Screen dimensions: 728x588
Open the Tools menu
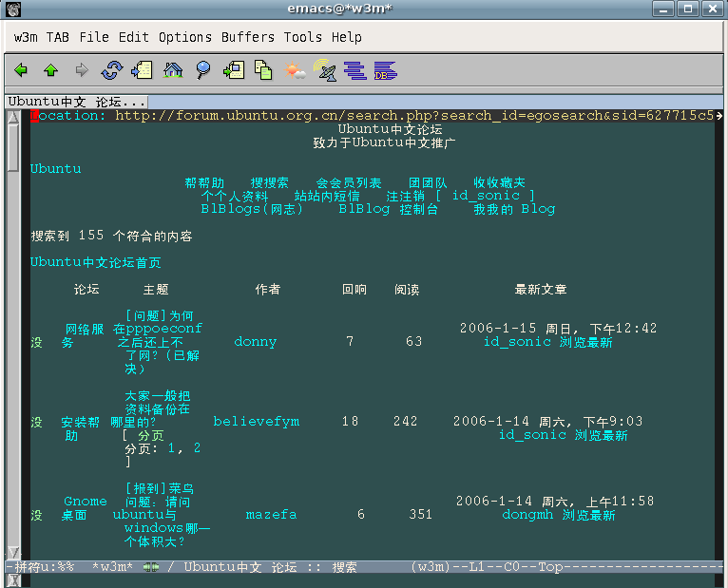[x=303, y=37]
